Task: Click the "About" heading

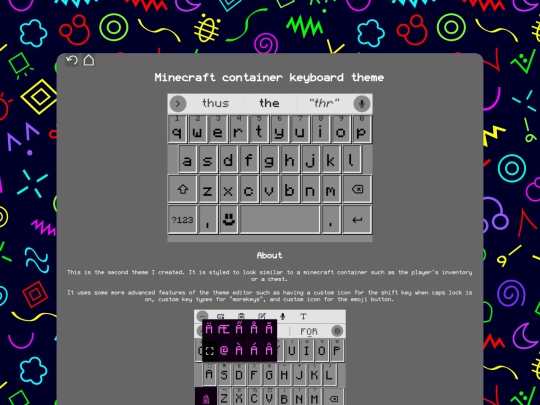Action: [x=269, y=255]
